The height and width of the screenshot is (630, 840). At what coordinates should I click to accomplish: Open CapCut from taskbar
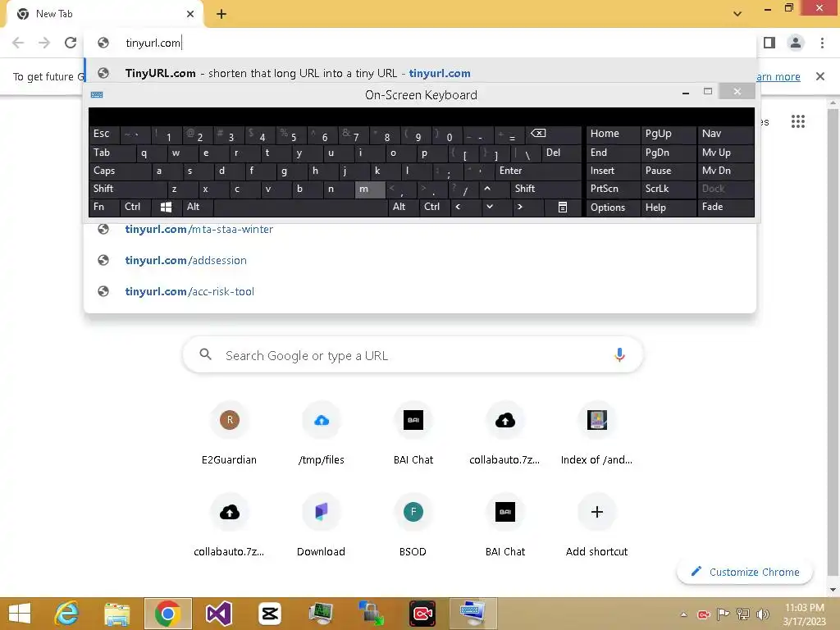pos(269,614)
